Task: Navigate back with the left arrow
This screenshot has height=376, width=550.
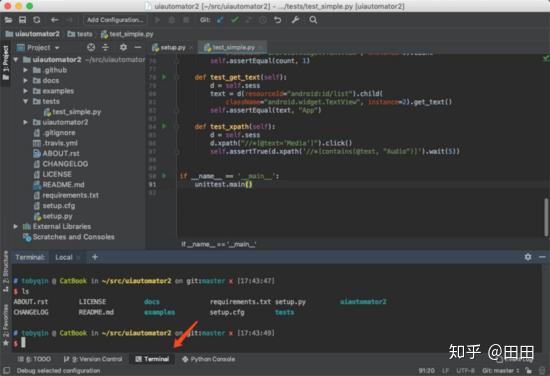Action: click(x=54, y=20)
